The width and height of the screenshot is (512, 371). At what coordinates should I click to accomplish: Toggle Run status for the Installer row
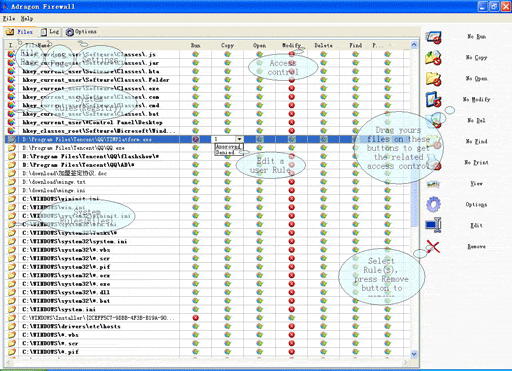click(x=196, y=318)
